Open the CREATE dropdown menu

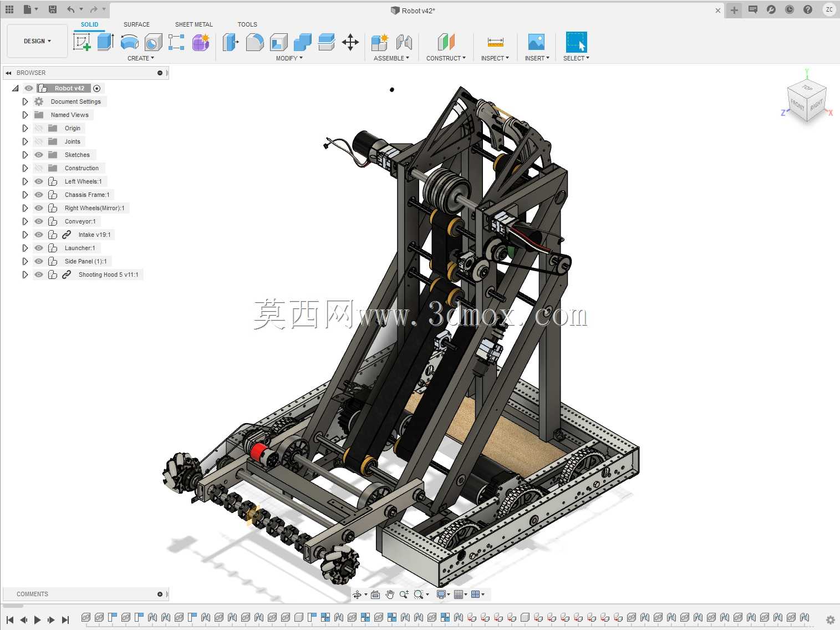(x=141, y=58)
